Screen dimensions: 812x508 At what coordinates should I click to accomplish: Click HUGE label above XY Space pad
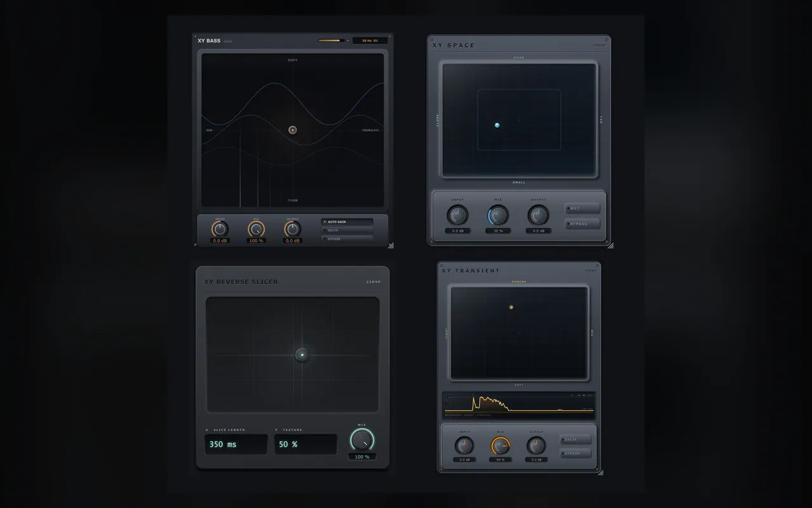[x=519, y=58]
